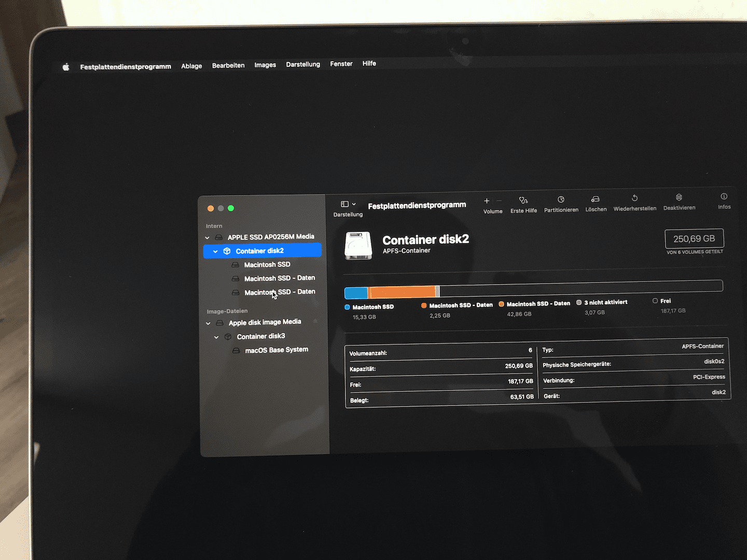This screenshot has width=747, height=560.
Task: Open the Ablage menu
Action: point(191,66)
